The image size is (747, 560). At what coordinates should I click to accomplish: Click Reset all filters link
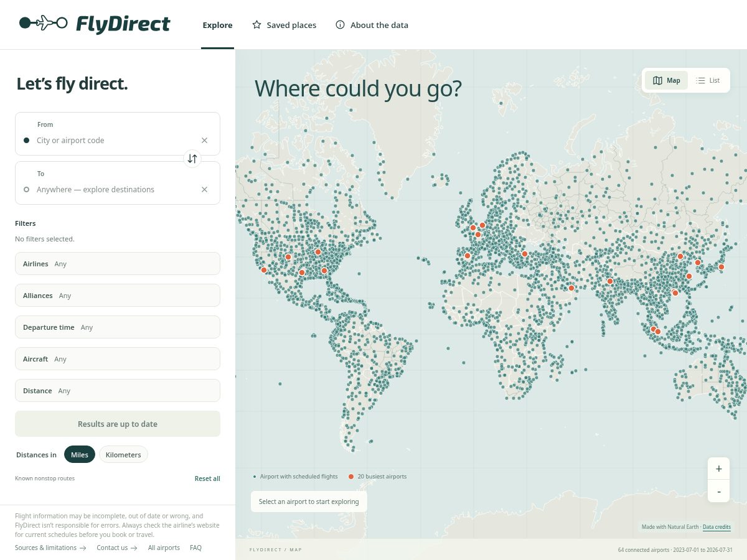(207, 478)
